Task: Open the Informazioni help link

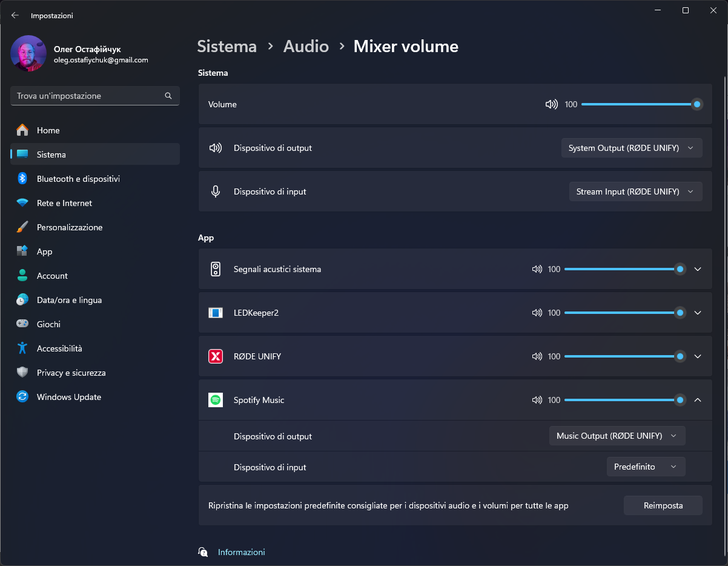Action: [x=241, y=552]
